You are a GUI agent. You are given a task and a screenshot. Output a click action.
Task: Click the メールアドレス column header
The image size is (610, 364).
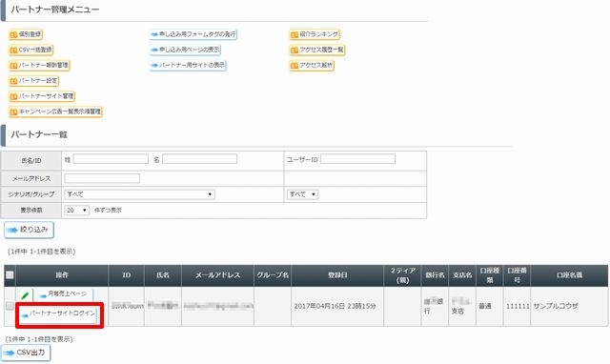click(x=217, y=275)
